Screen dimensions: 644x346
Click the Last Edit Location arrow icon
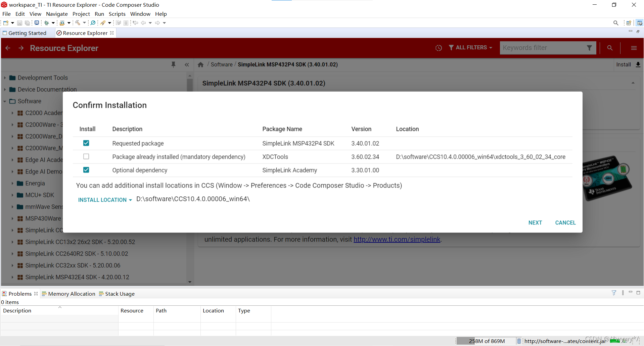coord(135,23)
